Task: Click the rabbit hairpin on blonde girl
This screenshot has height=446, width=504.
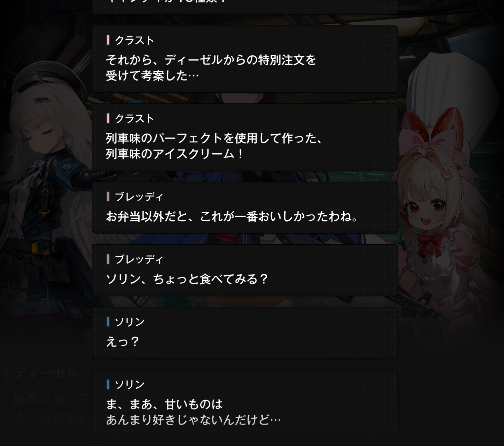Action: tap(447, 171)
